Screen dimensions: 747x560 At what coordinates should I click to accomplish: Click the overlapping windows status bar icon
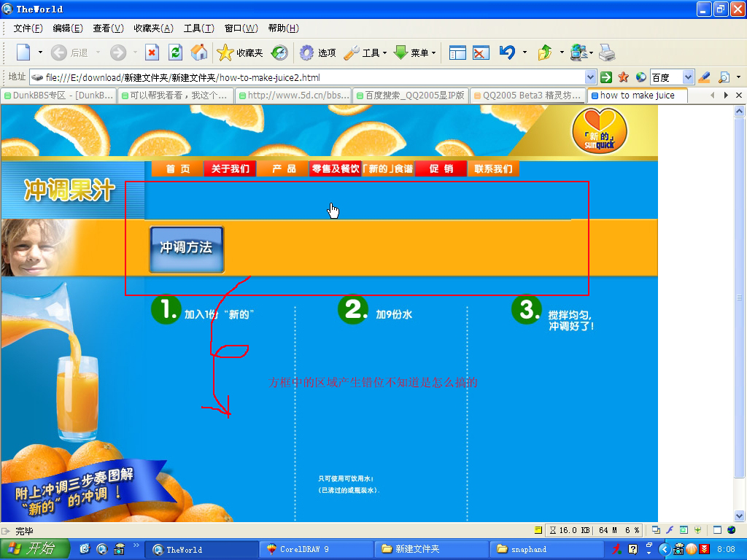(x=656, y=530)
